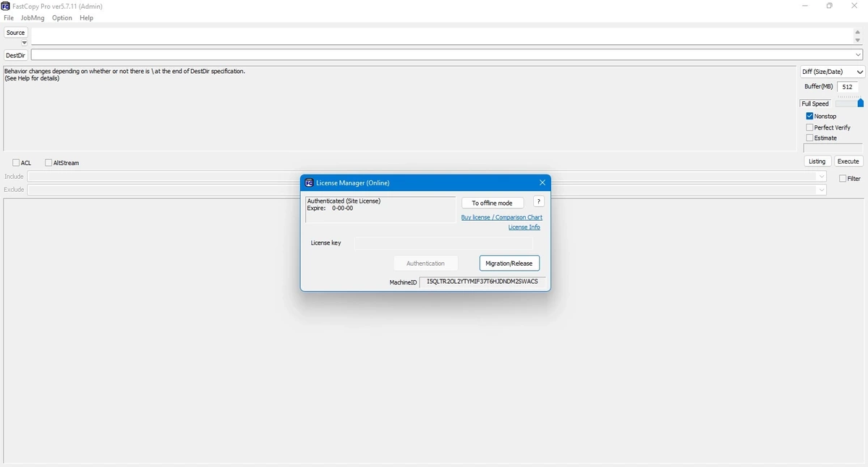868x467 pixels.
Task: Enable the Estimate checkbox
Action: [810, 138]
